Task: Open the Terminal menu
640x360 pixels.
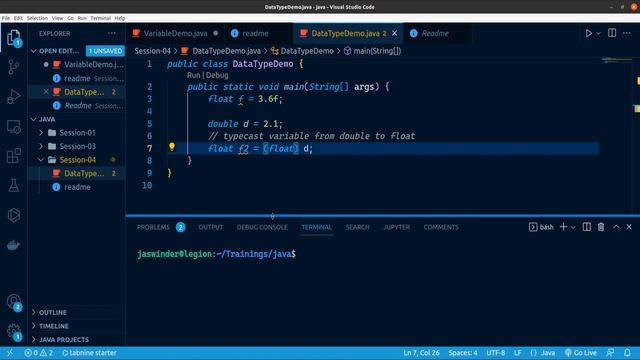Action: (100, 18)
